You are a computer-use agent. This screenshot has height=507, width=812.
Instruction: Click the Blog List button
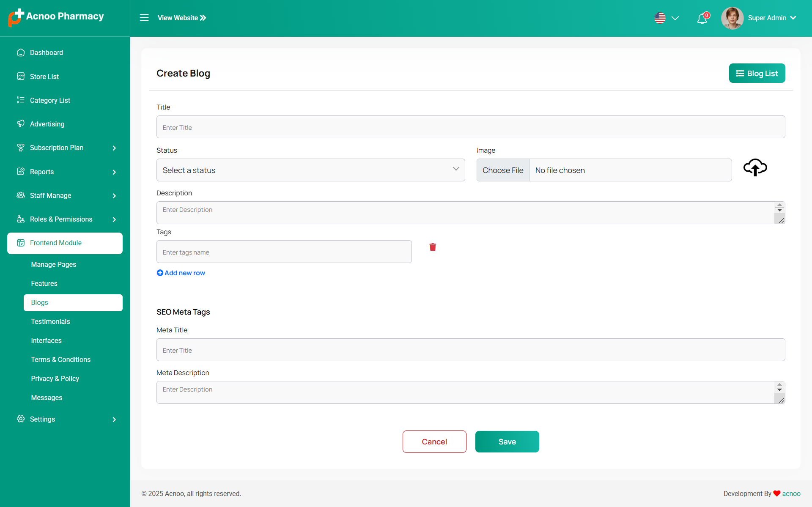coord(757,74)
